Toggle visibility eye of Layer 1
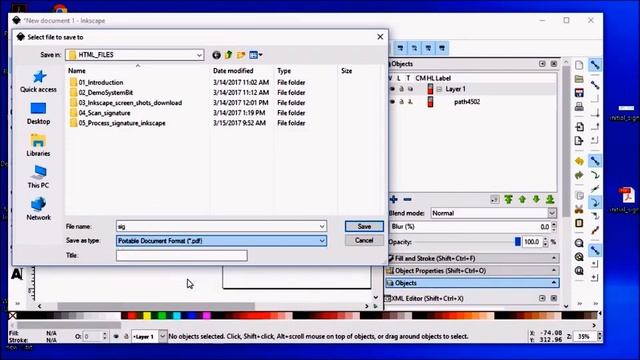Screen dimensions: 640x360 click(392, 89)
